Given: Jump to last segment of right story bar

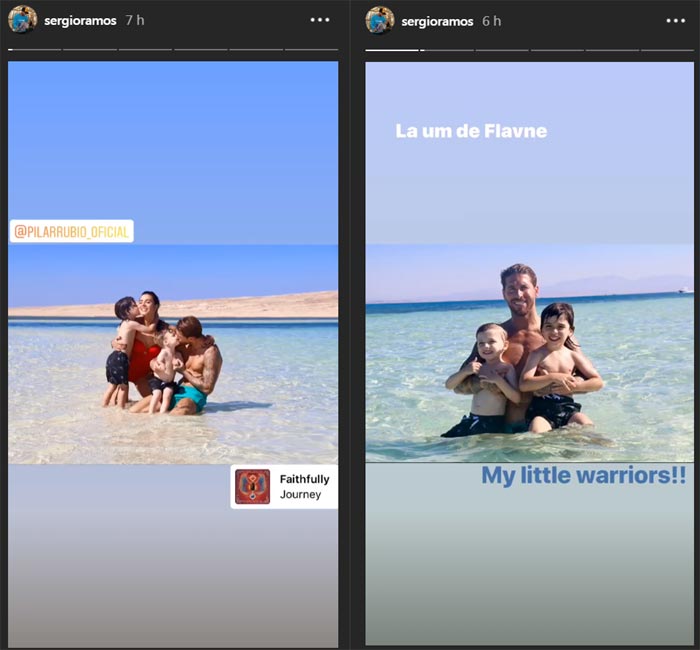Looking at the screenshot, I should [x=667, y=50].
